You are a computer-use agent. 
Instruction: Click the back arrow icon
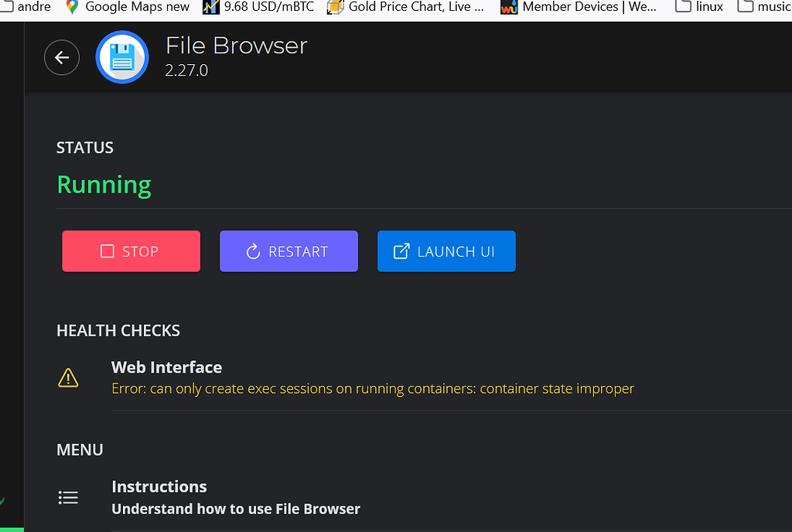62,57
